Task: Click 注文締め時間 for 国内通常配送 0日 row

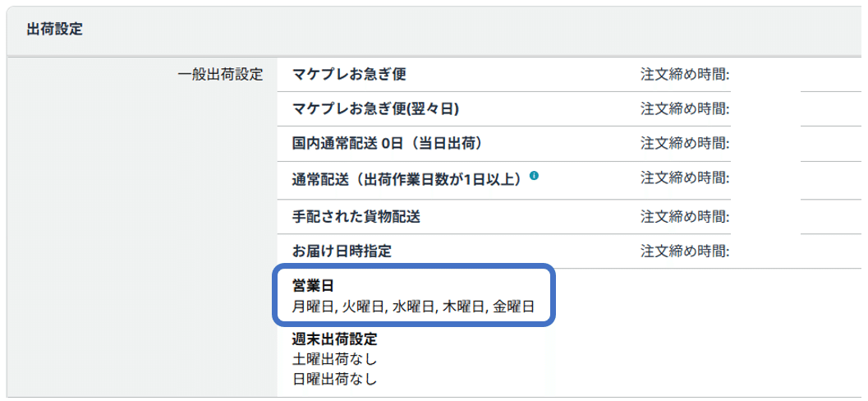Action: [x=685, y=143]
